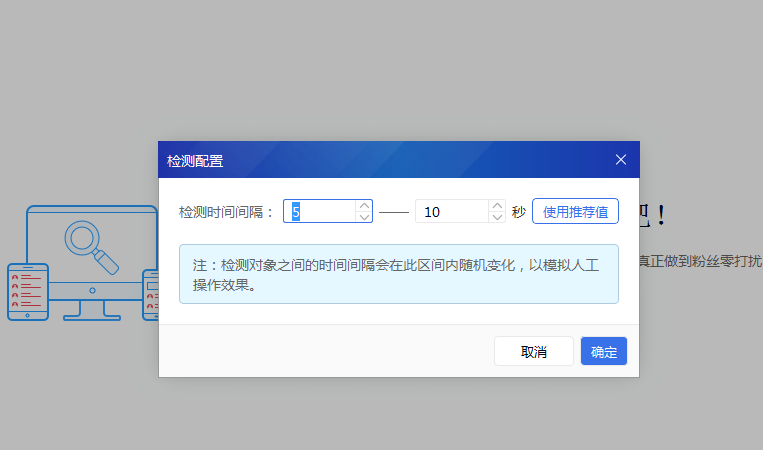
Task: Confirm settings with the 确定 button
Action: (604, 352)
